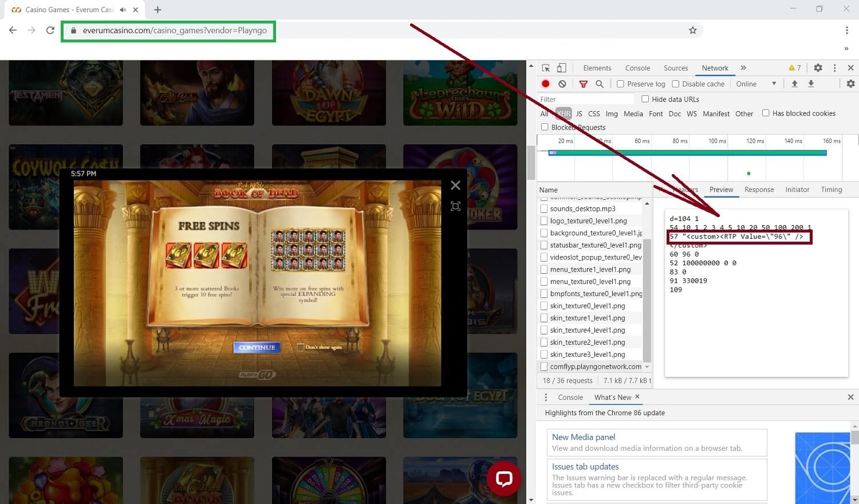859x504 pixels.
Task: Tick the Don't show again checkbox
Action: 301,347
